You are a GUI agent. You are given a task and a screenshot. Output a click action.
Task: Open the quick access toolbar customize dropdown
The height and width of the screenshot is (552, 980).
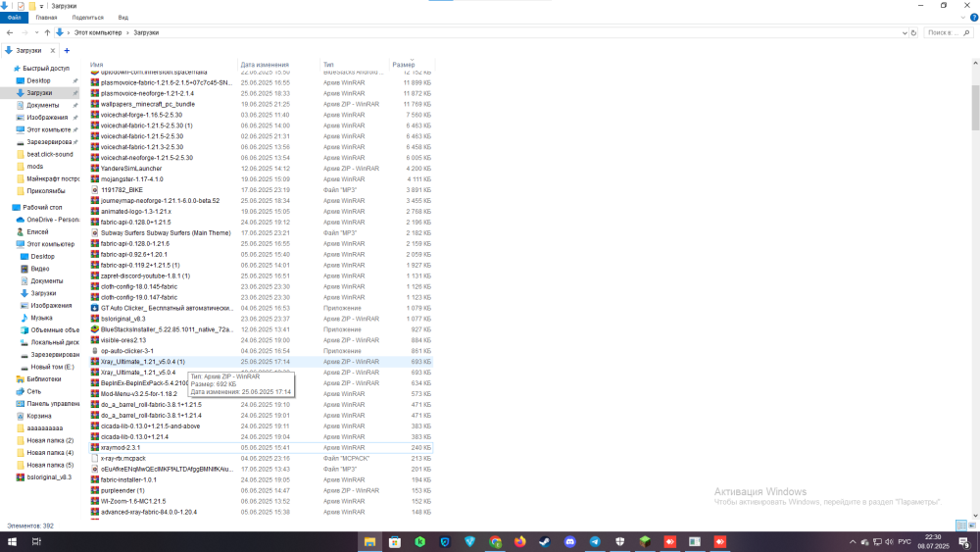coord(41,6)
